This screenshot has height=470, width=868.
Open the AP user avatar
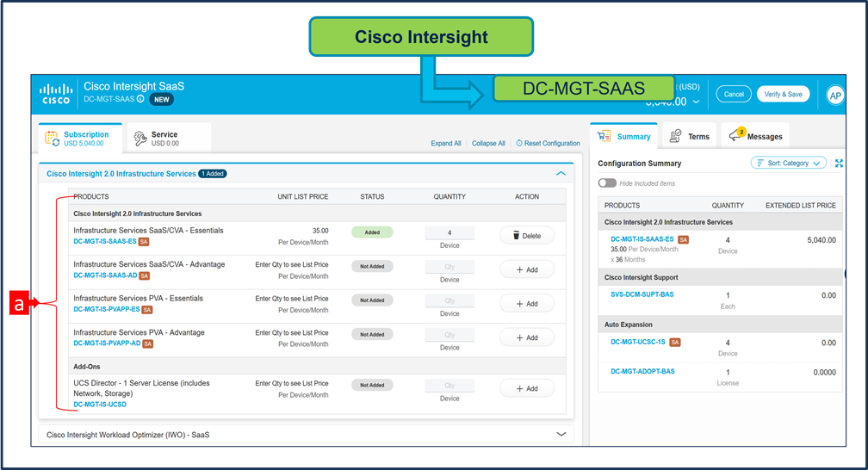(834, 96)
